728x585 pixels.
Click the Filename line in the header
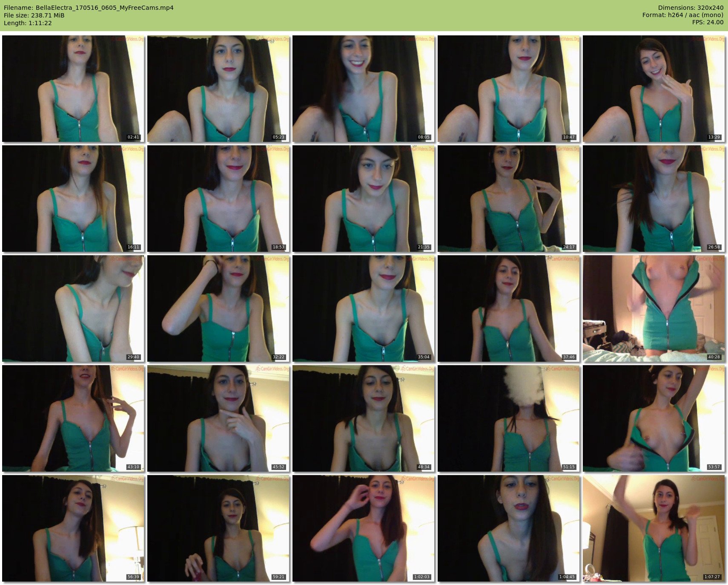89,8
